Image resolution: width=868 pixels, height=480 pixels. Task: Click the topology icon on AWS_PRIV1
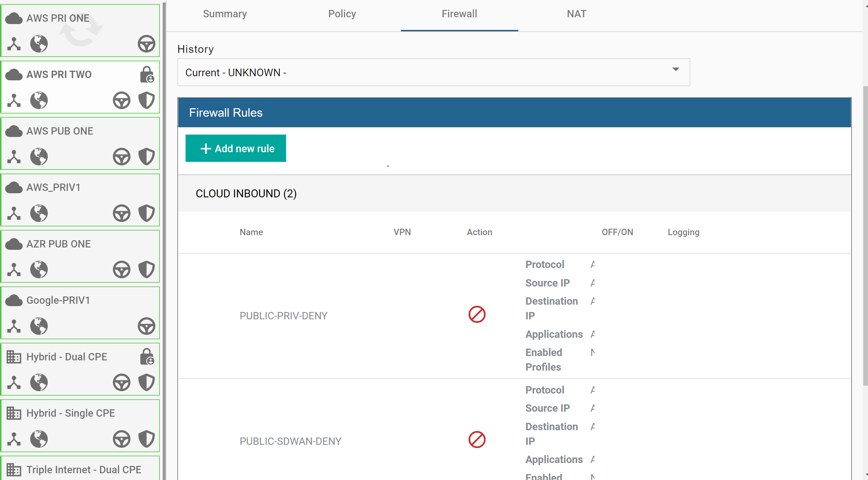pos(14,213)
